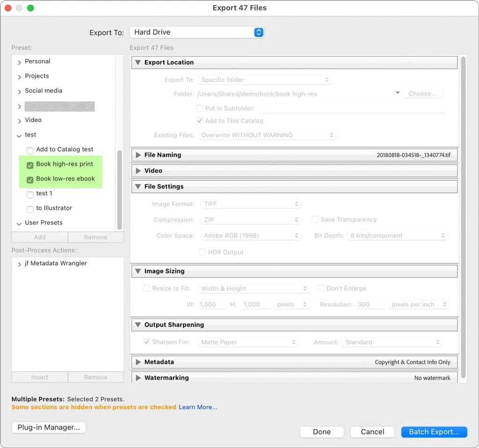Uncheck the Book low-res ebook preset
This screenshot has width=479, height=448.
[x=30, y=180]
